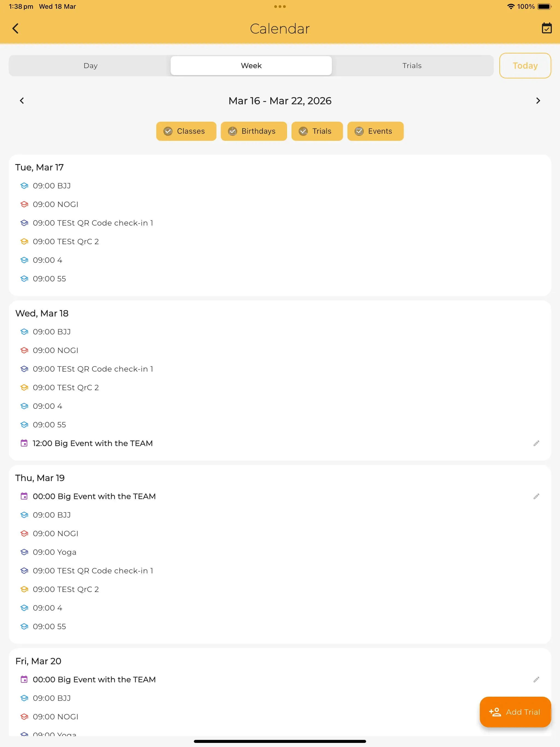Go to next week chevron
Screen dimensions: 560x747
tap(538, 101)
